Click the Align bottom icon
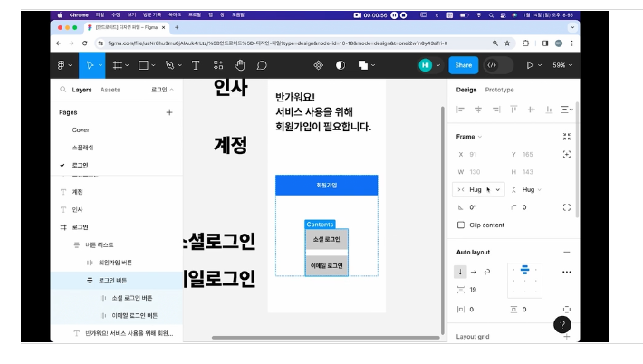The width and height of the screenshot is (643, 364). coord(549,110)
